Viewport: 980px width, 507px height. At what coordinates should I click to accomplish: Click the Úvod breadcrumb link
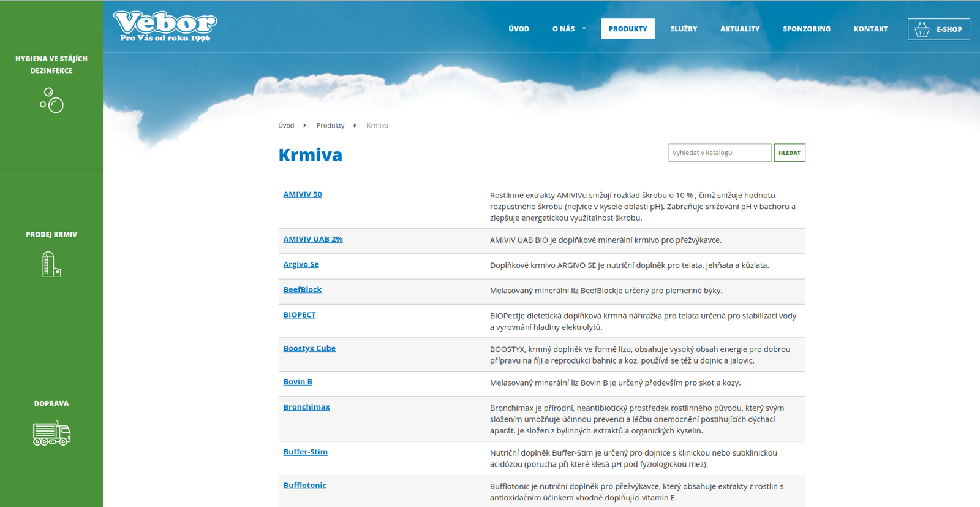(286, 126)
